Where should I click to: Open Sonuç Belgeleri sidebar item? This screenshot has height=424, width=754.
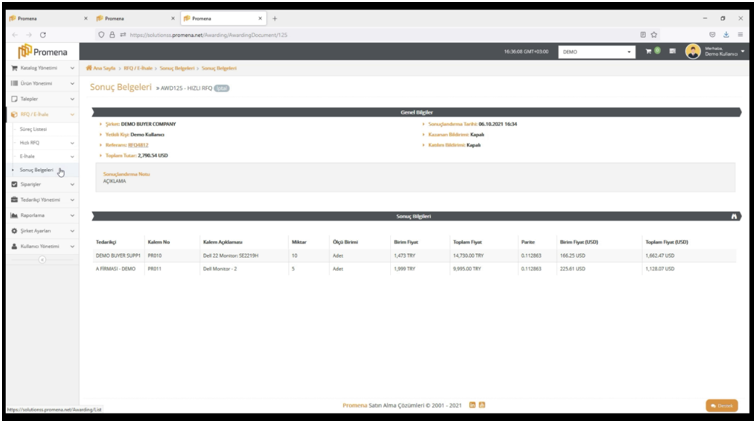tap(37, 170)
